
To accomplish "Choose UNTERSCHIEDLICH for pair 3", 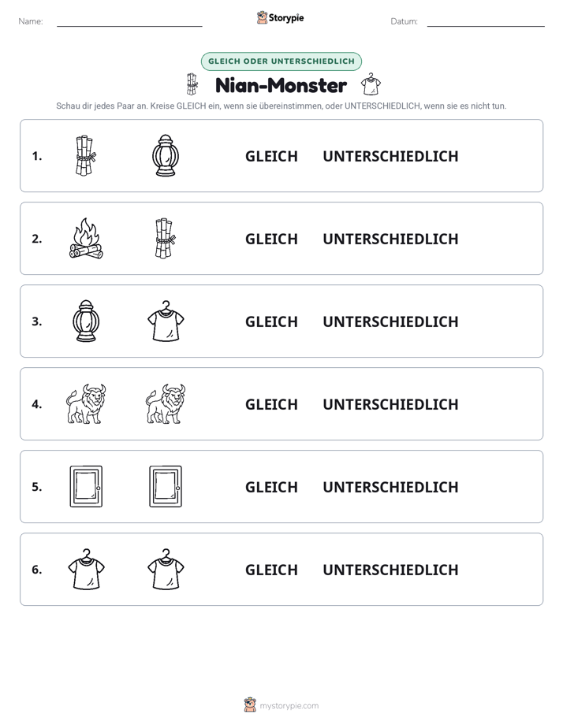I will pos(390,321).
